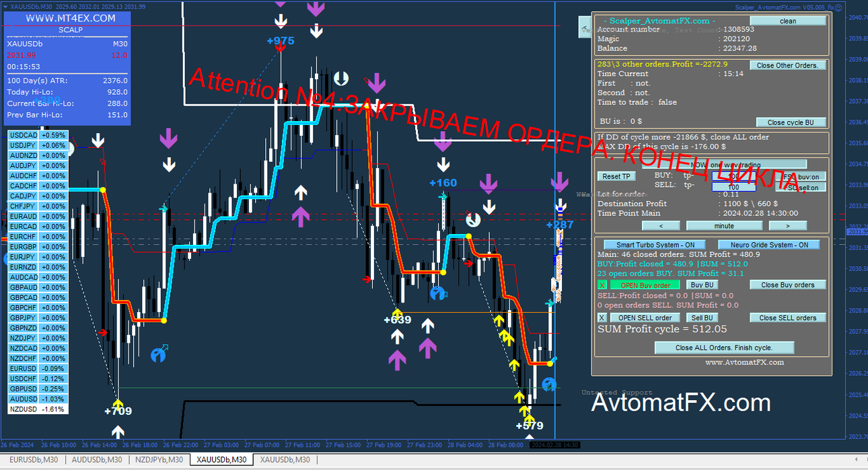Switch to the NZDJPYb,M30 chart tab
Screen dimensions: 868x470
(159, 460)
